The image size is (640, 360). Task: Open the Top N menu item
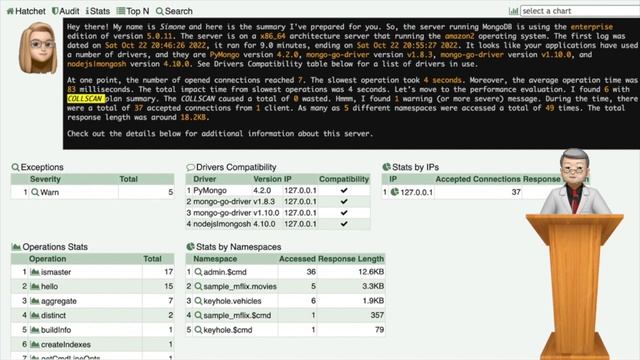[x=133, y=11]
